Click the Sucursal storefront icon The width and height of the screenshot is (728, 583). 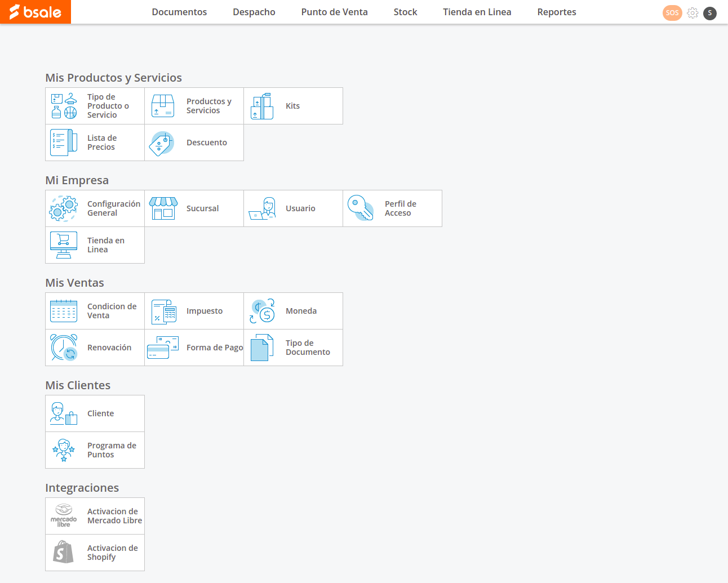click(x=163, y=208)
